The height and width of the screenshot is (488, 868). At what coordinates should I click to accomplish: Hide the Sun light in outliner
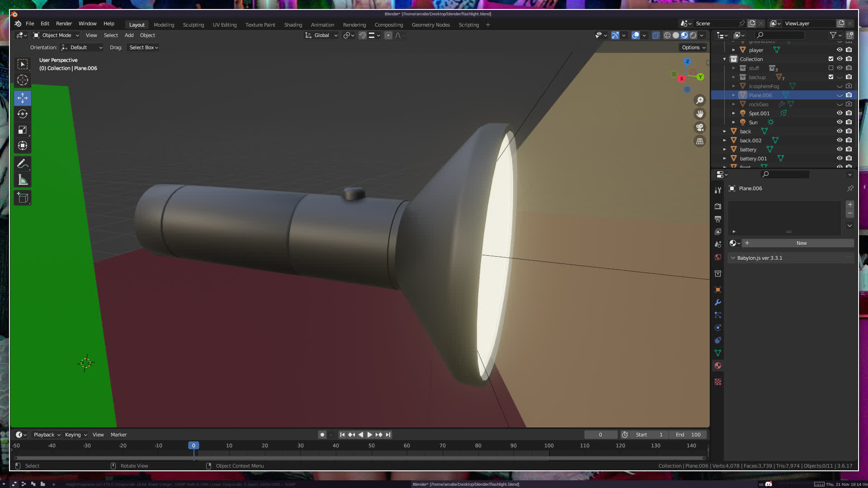point(840,122)
